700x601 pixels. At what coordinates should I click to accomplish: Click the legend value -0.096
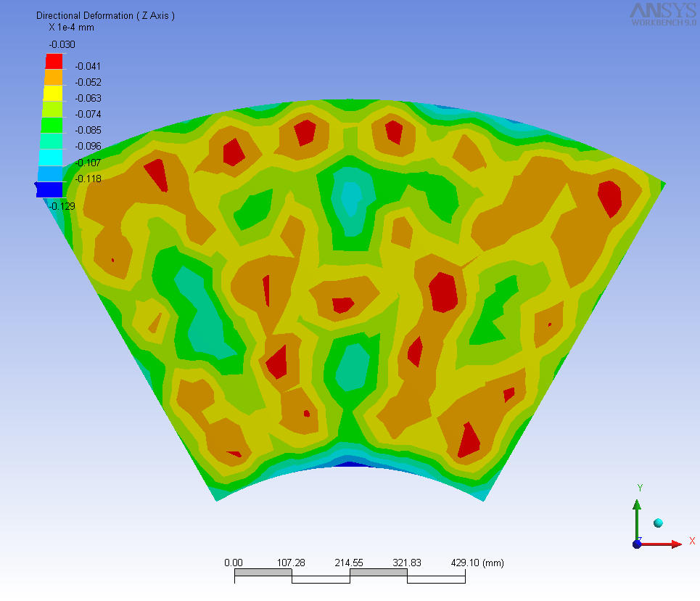tap(88, 146)
